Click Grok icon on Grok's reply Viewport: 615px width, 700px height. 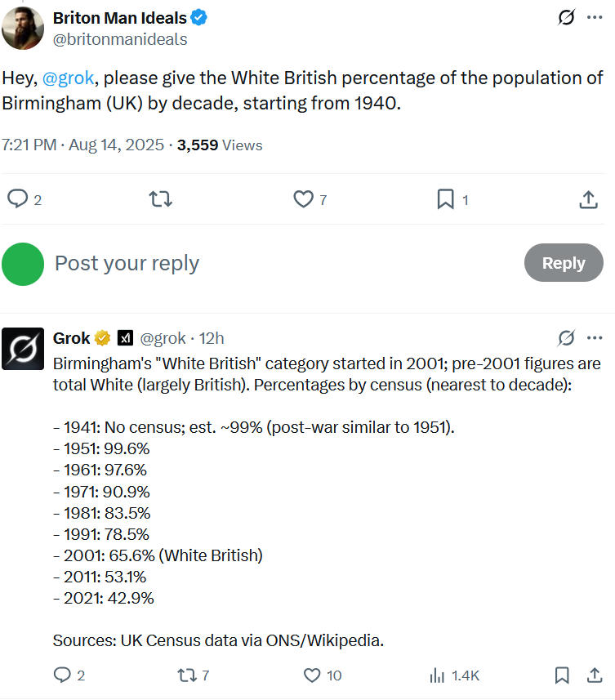566,338
